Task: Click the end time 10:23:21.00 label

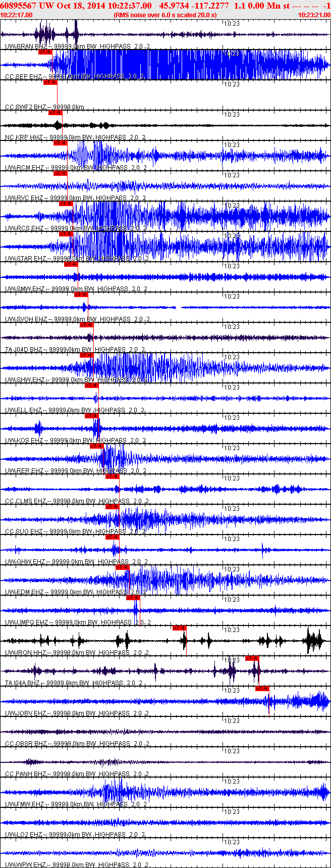Action: click(314, 15)
